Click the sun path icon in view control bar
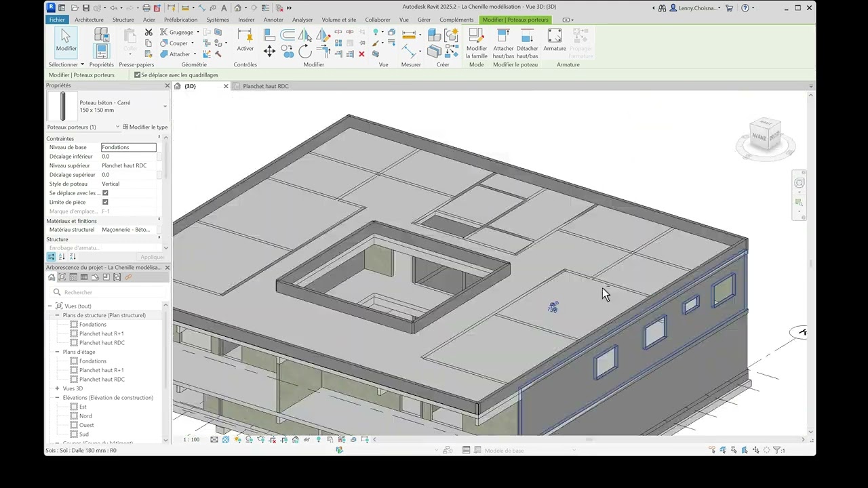This screenshot has height=488, width=868. [x=237, y=440]
